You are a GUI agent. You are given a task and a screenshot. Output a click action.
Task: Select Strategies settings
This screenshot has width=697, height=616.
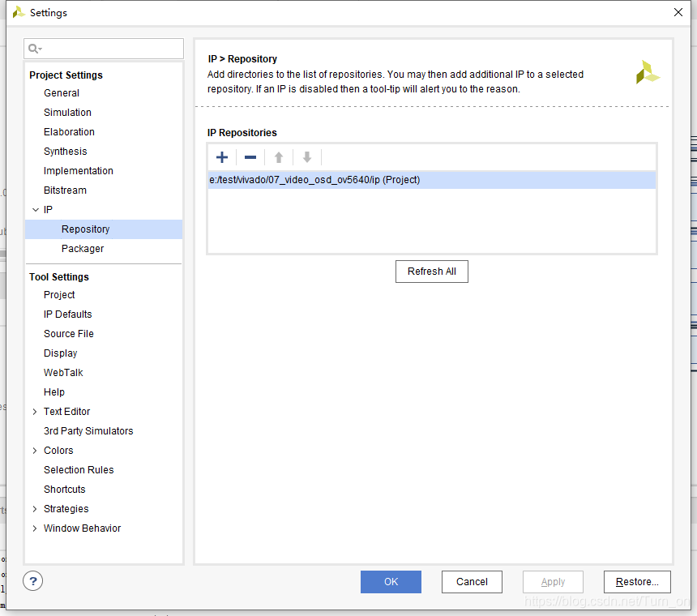click(66, 509)
